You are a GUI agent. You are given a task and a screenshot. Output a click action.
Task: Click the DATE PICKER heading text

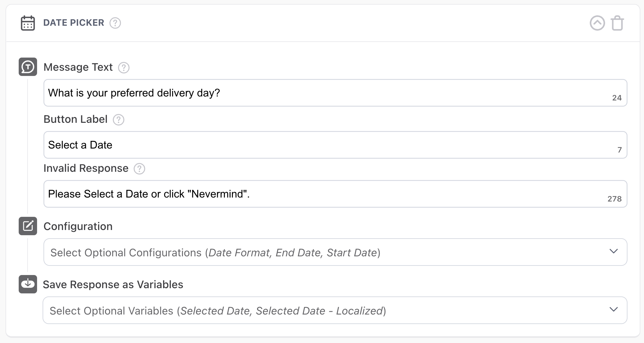pos(74,23)
